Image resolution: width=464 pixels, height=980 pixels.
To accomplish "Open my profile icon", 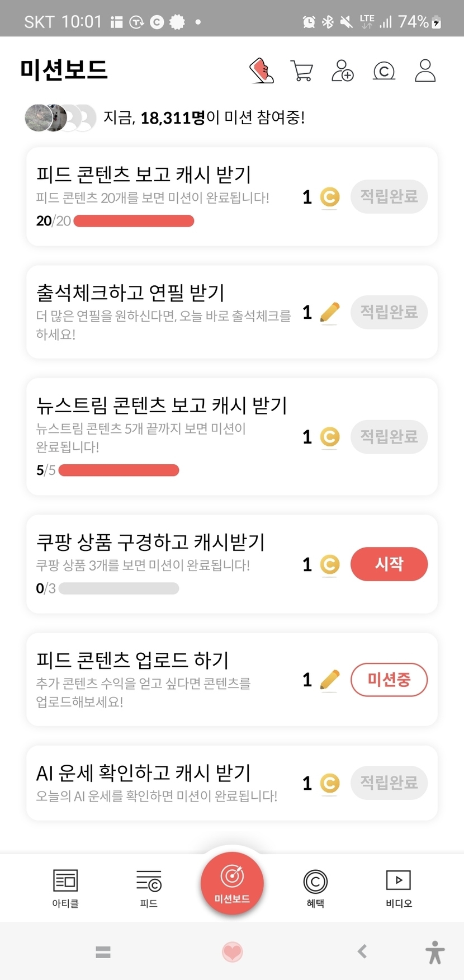I will [x=425, y=71].
